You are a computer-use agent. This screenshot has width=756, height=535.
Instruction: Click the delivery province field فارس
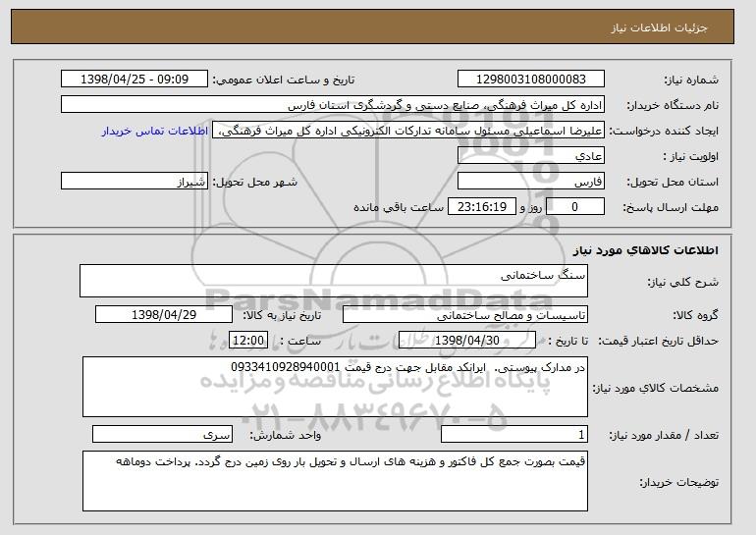tap(531, 182)
